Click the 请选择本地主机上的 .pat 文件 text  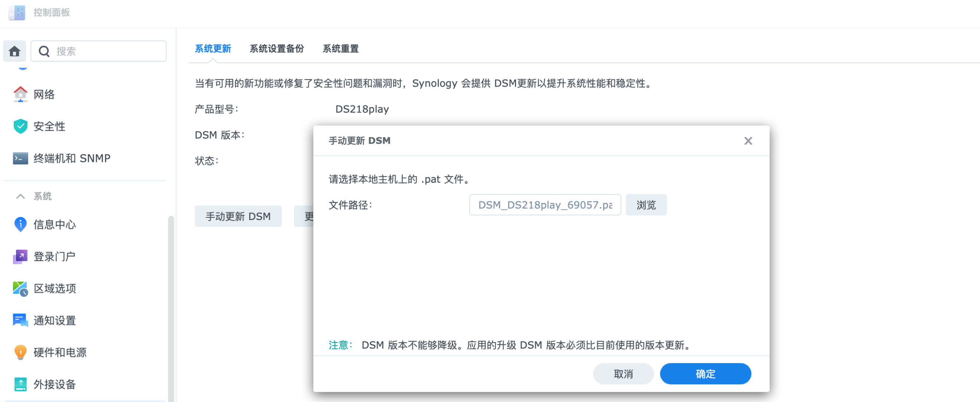click(x=399, y=179)
